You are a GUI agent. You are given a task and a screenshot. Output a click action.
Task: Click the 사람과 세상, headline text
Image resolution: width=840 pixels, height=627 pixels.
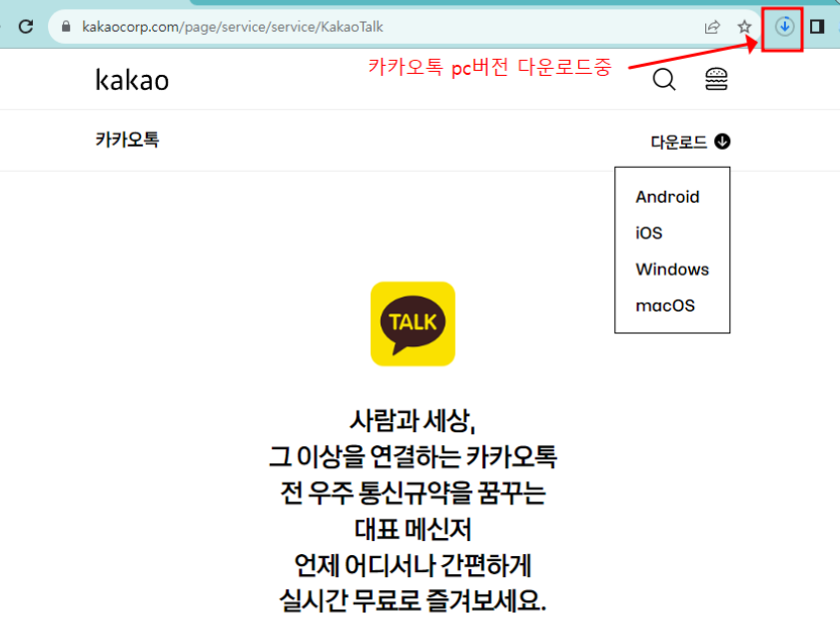(x=413, y=419)
